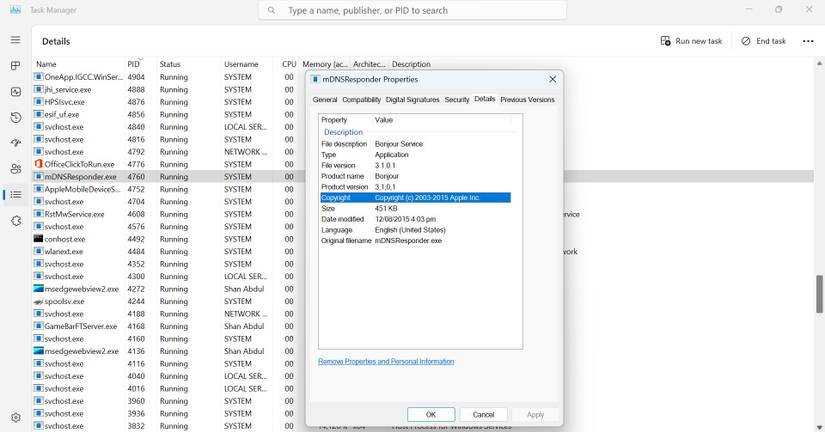Screen dimensions: 825x432
Task: Open Services page in sidebar
Action: click(x=16, y=220)
